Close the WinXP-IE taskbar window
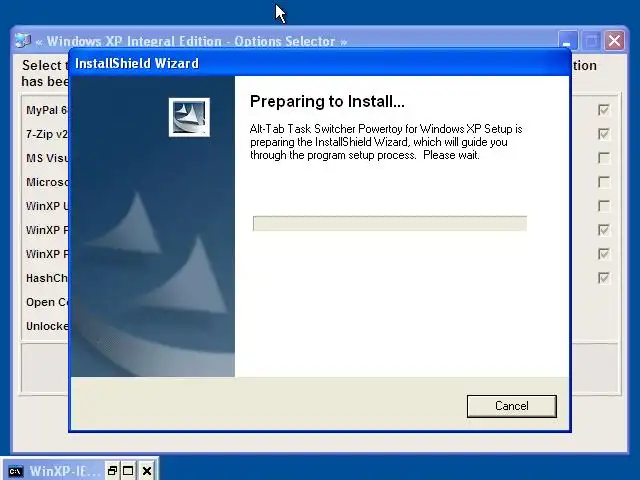The height and width of the screenshot is (480, 640). coord(147,471)
